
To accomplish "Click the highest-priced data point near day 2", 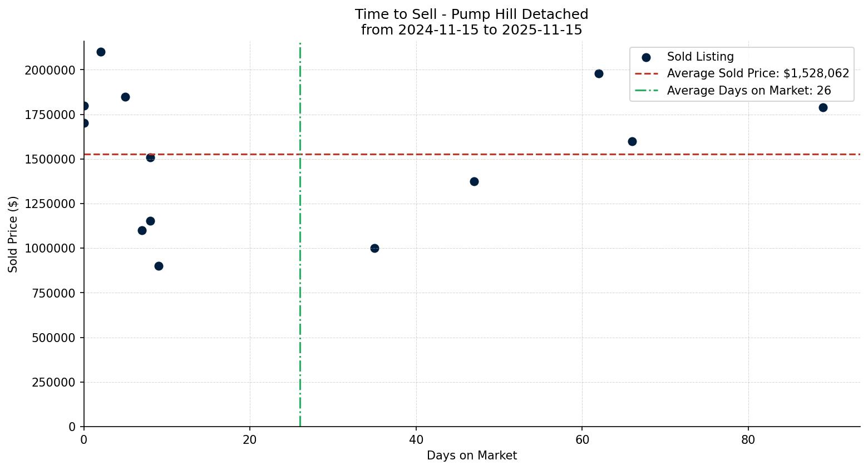I will pyautogui.click(x=101, y=52).
